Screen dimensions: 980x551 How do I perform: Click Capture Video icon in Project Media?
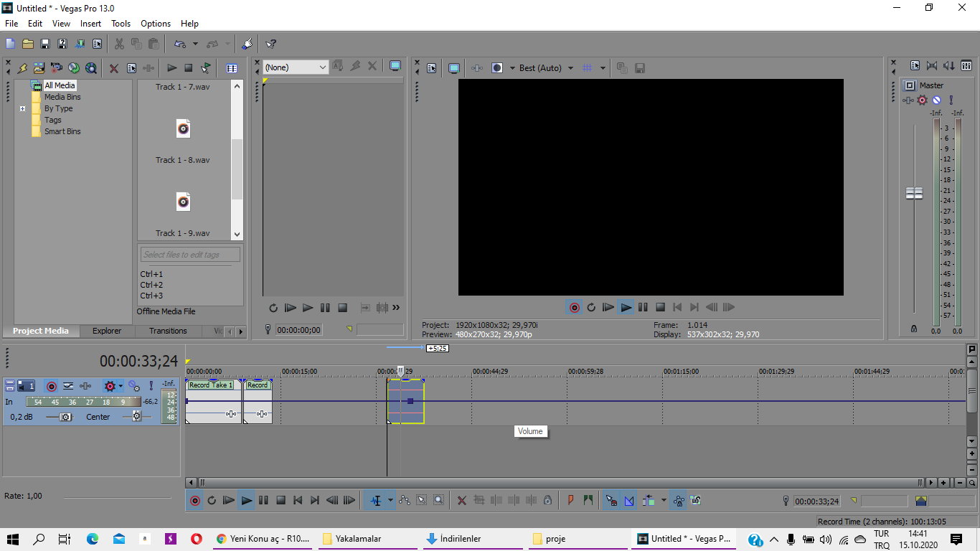tap(57, 68)
